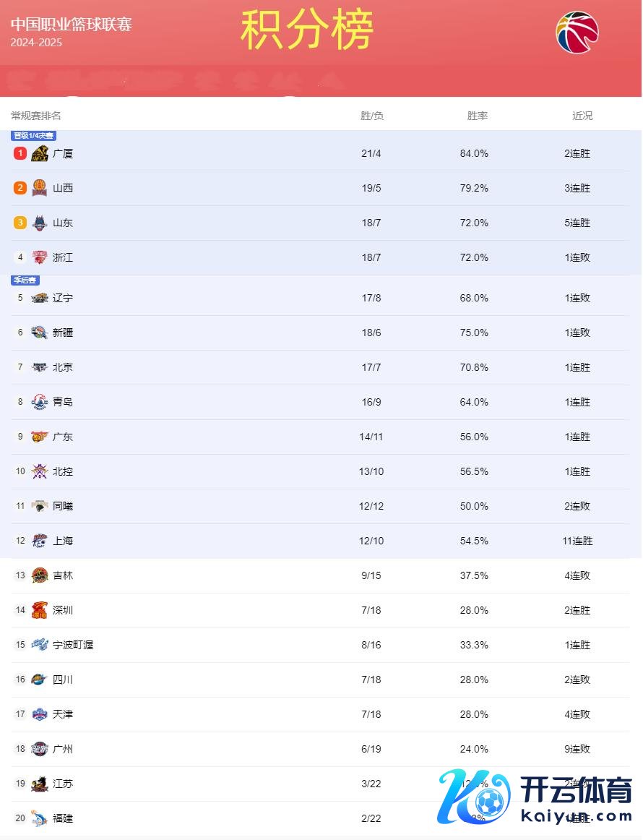Open the 北京 team name link
Screen dimensions: 643x840
pyautogui.click(x=63, y=367)
